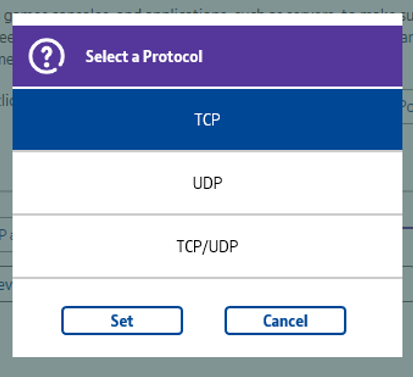Viewport: 413px width, 377px height.
Task: Click the dimmed "Po" text at the right edge
Action: click(x=408, y=107)
